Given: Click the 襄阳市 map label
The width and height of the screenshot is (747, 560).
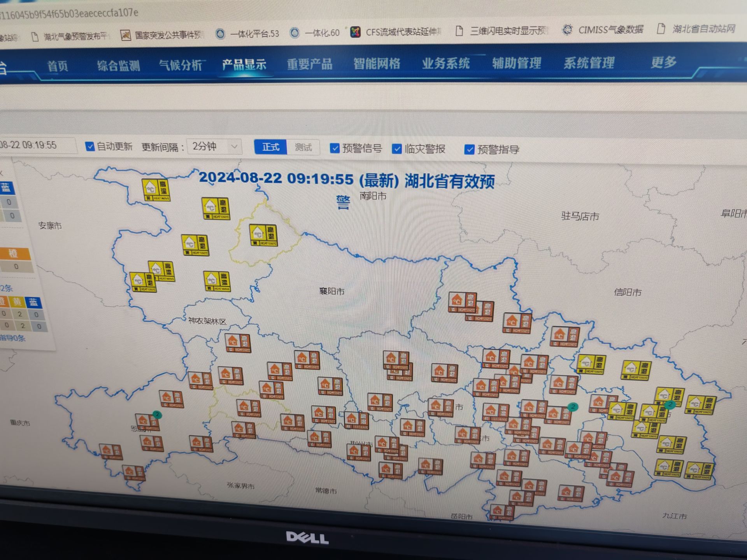Looking at the screenshot, I should pos(331,291).
